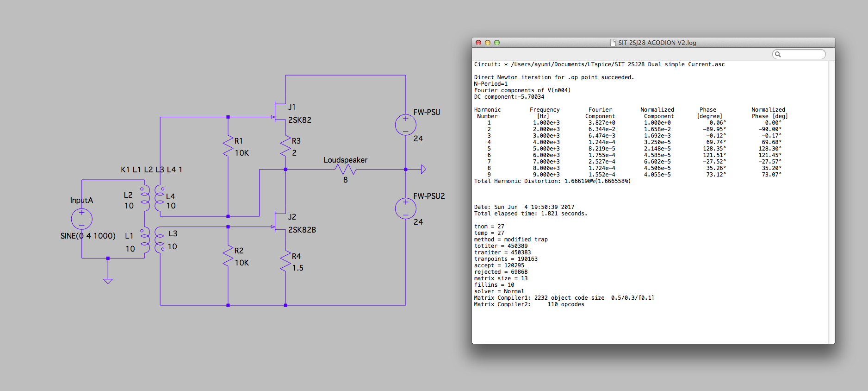The image size is (868, 391).
Task: Click the 2SK82 model name
Action: pos(300,120)
